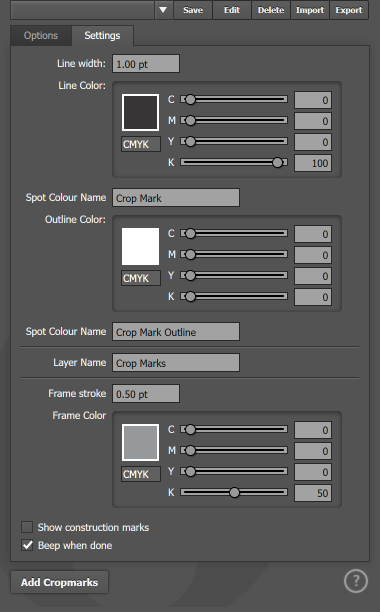Adjust Outline Color yellow slider
380x612 pixels.
point(234,276)
